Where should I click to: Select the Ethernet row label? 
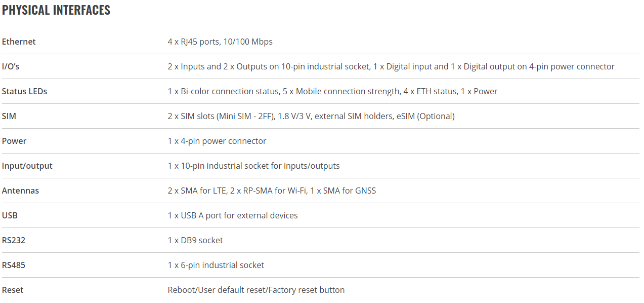(19, 42)
